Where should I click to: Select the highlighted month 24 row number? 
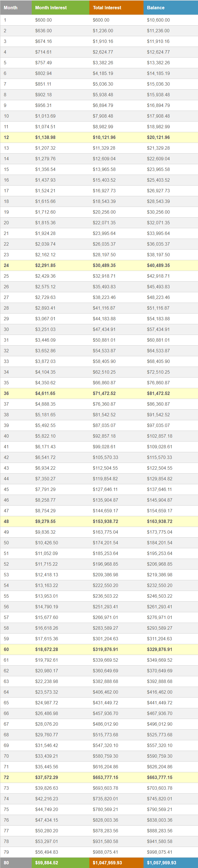(6, 266)
